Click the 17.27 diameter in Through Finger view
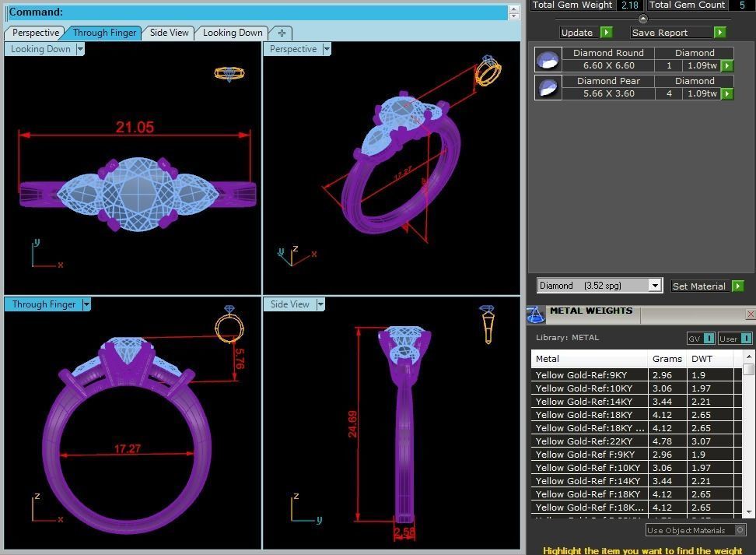The width and height of the screenshot is (756, 555). [x=128, y=449]
